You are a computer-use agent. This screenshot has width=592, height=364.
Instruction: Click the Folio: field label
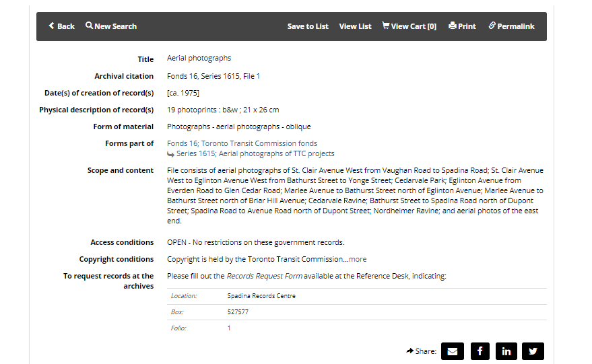(178, 328)
